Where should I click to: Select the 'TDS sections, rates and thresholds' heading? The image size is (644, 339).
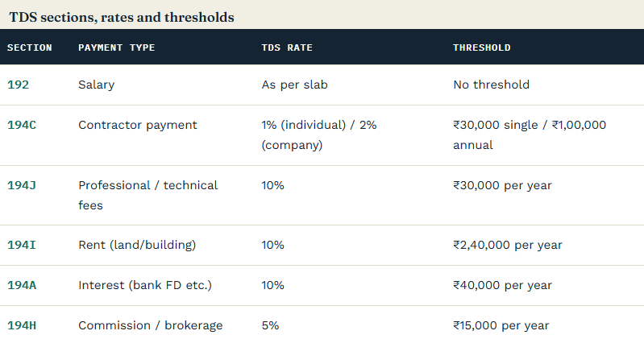point(122,17)
